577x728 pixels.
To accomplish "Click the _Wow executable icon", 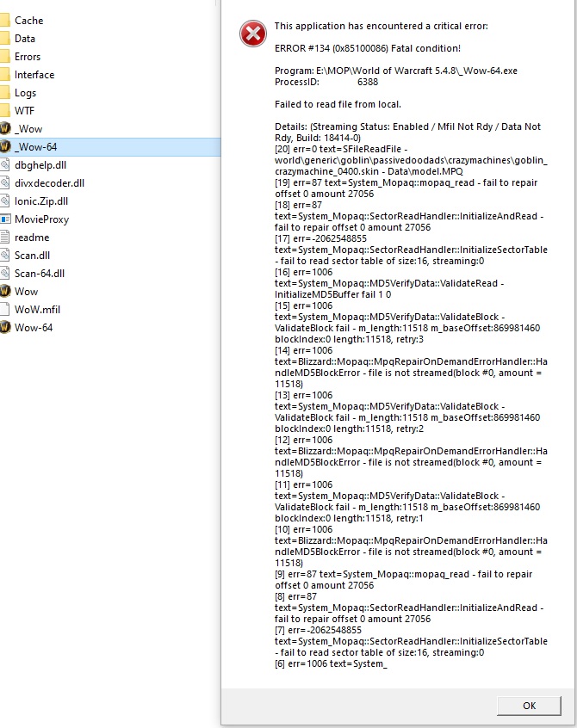I will coord(4,128).
